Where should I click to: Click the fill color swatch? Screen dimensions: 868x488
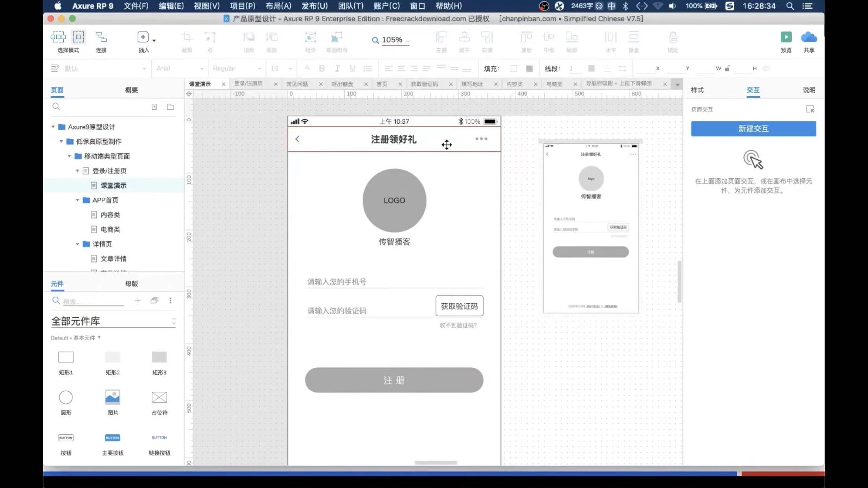(x=513, y=68)
